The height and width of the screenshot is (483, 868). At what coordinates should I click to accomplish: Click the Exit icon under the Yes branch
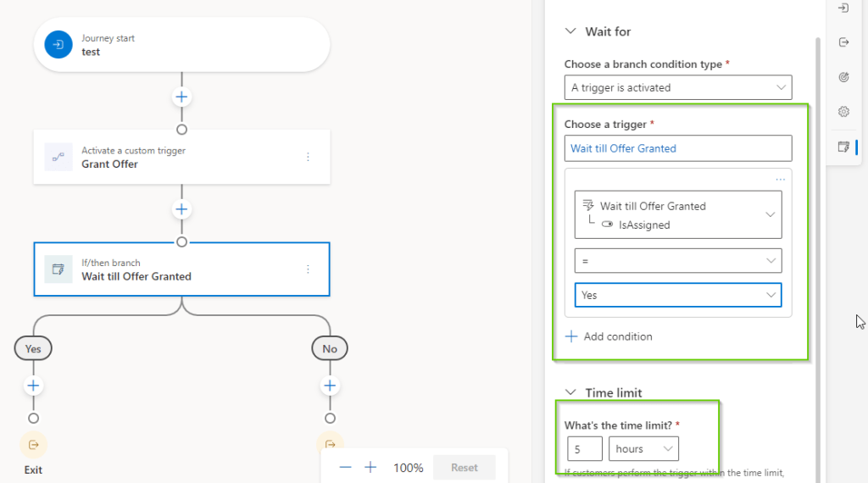click(x=33, y=444)
